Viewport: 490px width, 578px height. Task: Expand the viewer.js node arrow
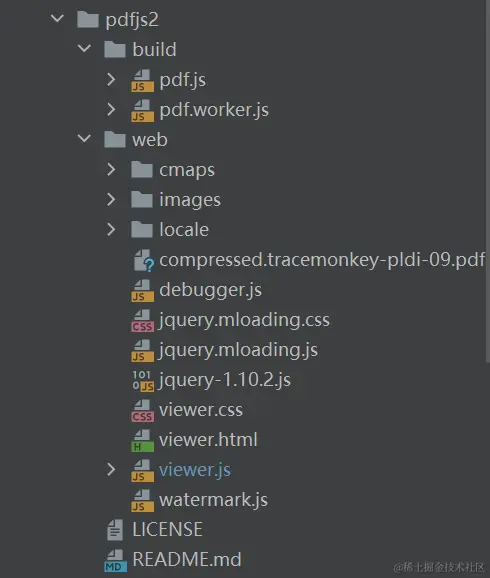point(111,469)
